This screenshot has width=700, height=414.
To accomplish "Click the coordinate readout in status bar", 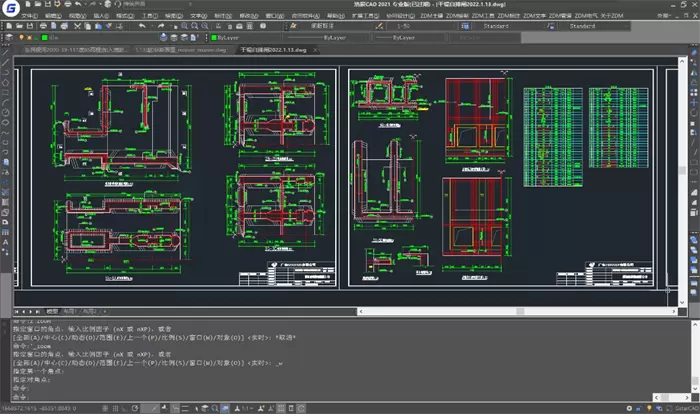I will [40, 409].
